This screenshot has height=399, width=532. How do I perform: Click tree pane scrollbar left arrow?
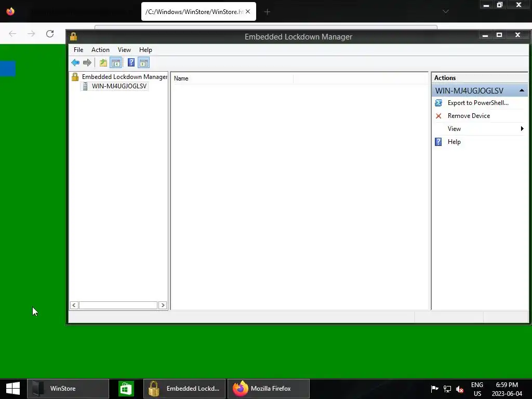click(74, 305)
